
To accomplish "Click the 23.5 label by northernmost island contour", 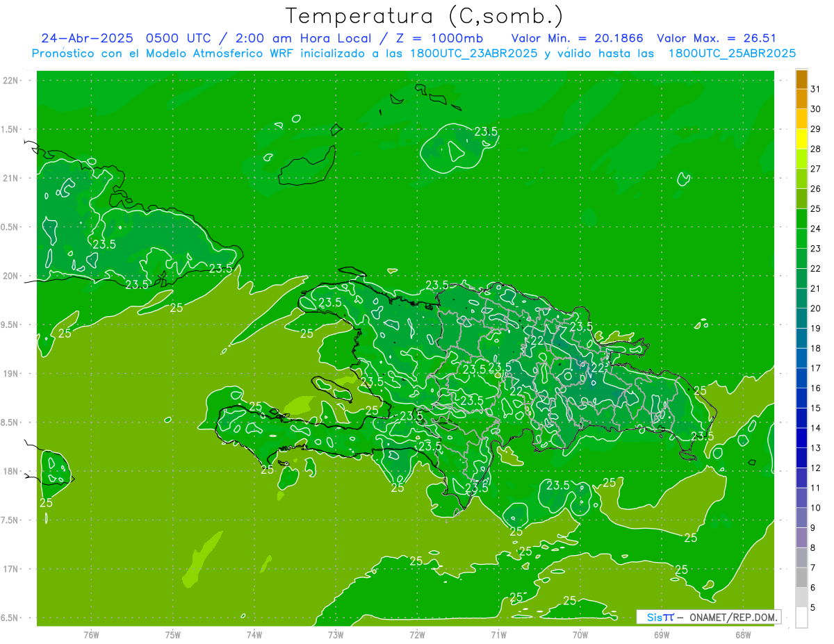I will [486, 131].
